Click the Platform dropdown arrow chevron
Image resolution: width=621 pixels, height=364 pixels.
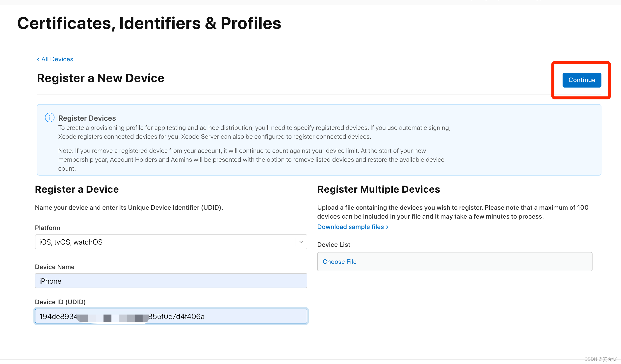point(301,242)
